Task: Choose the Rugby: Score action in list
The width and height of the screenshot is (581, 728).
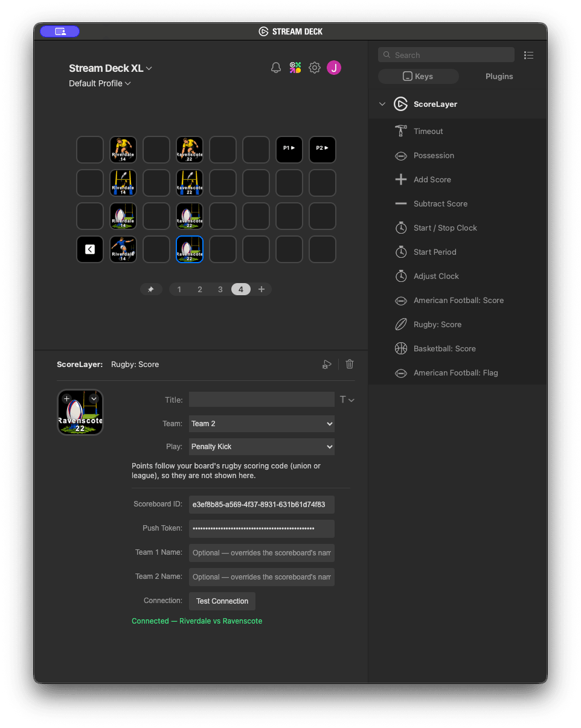Action: tap(457, 324)
